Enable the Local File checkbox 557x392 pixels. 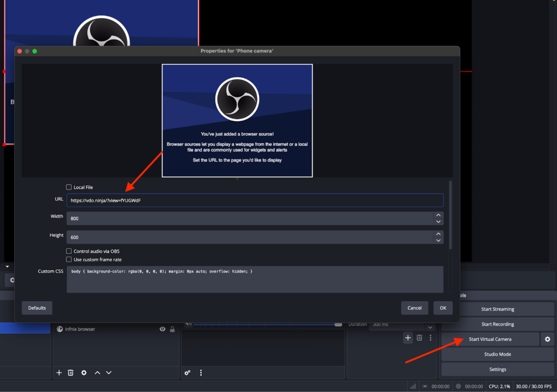(x=69, y=188)
